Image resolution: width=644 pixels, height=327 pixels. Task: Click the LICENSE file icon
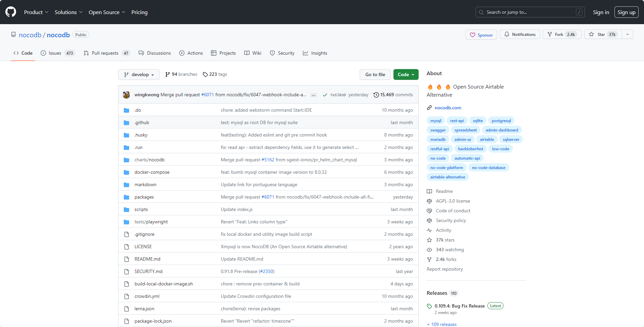click(x=126, y=247)
